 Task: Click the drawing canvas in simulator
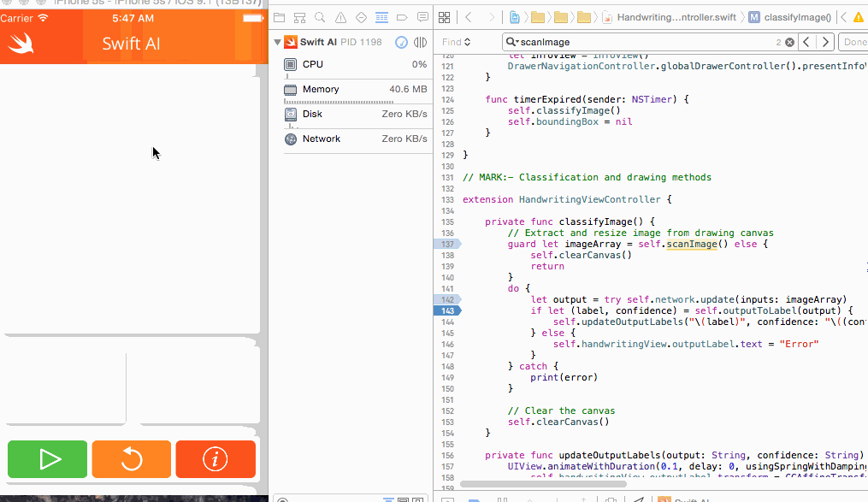[x=130, y=199]
